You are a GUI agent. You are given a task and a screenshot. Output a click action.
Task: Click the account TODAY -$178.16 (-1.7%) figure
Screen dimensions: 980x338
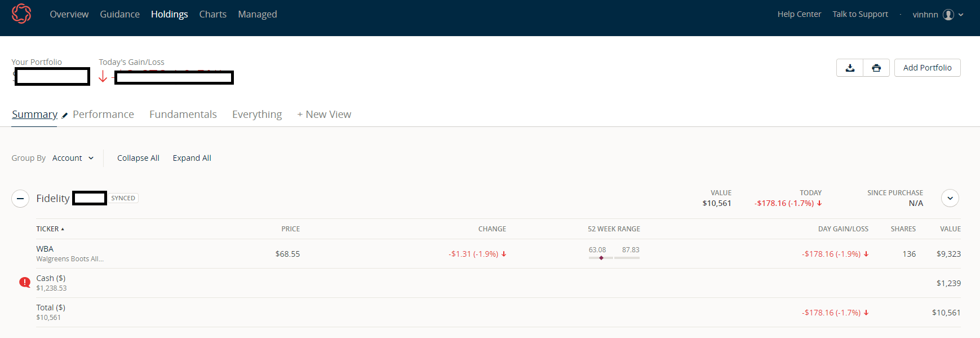pos(788,203)
